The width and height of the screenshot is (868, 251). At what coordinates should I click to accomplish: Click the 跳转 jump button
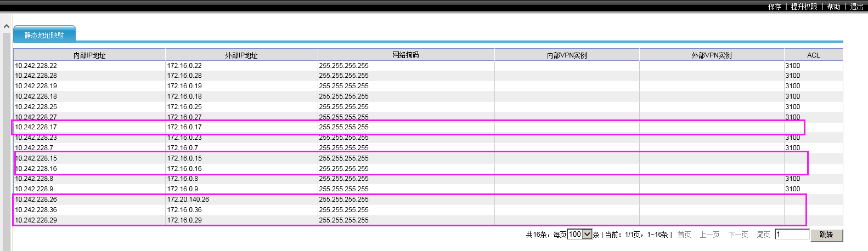click(x=826, y=235)
